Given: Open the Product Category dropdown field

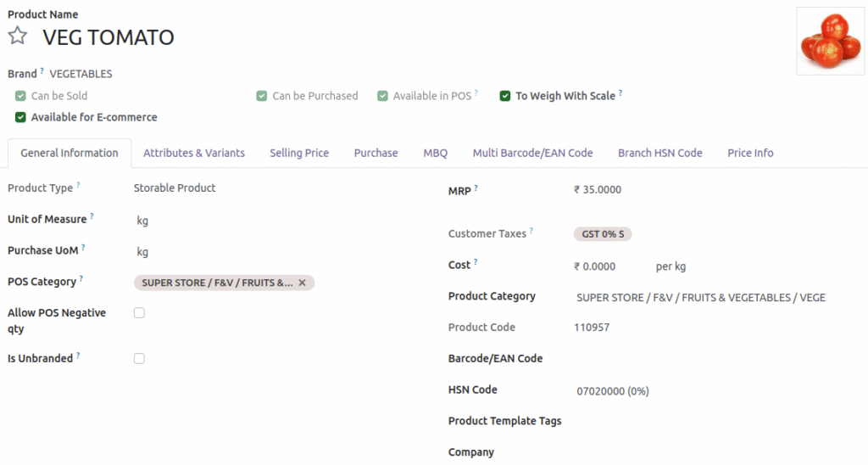Looking at the screenshot, I should (700, 298).
